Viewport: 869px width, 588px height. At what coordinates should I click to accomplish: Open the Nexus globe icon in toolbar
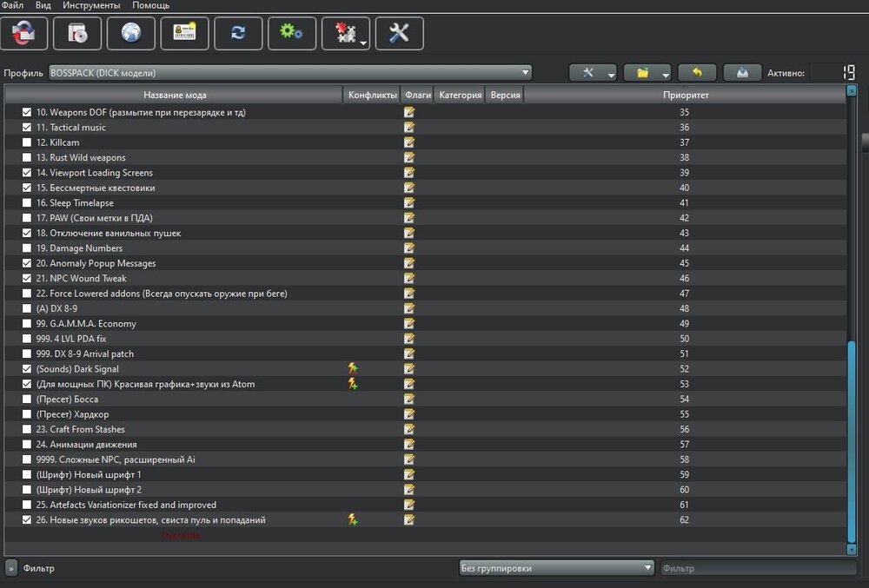pyautogui.click(x=131, y=34)
